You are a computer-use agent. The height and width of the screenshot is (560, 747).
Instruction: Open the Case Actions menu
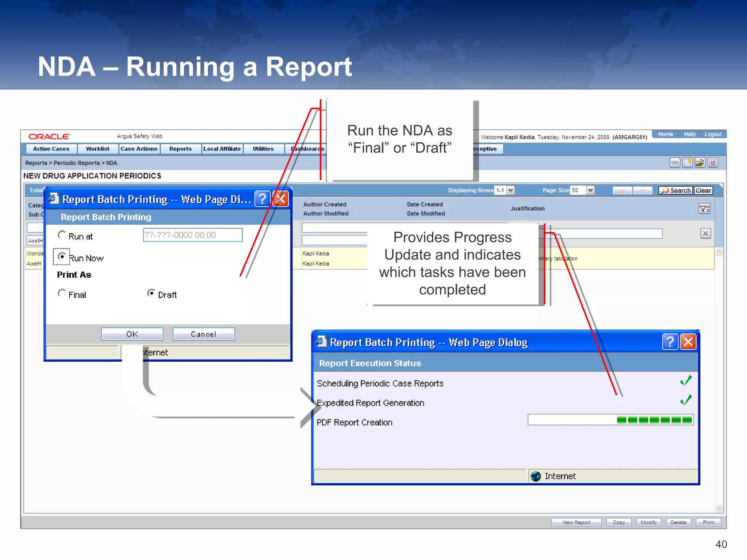(139, 149)
